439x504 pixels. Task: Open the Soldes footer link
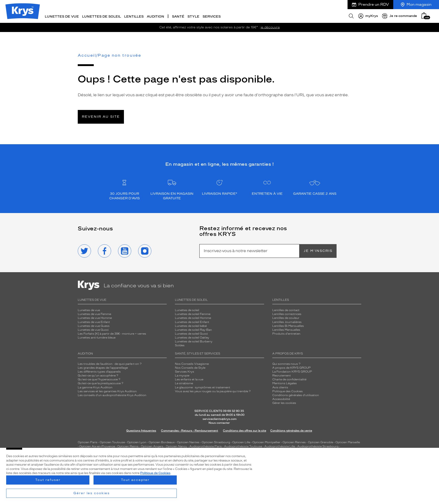[179, 345]
